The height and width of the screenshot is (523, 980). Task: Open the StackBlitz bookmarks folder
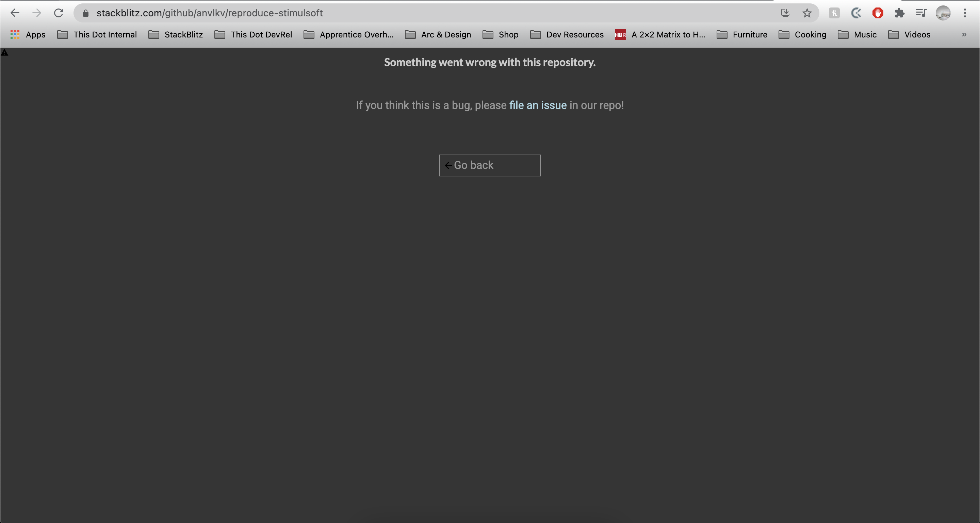pos(175,35)
